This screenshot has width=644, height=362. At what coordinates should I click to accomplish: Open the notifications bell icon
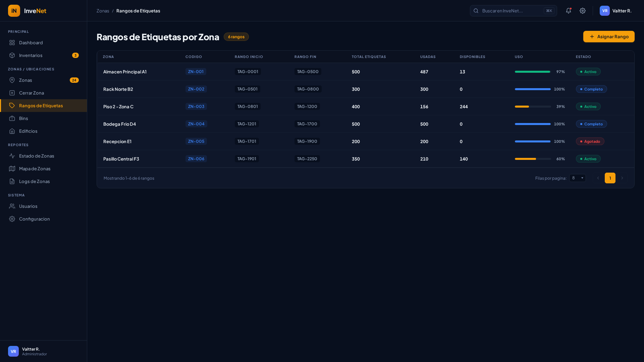[x=568, y=11]
